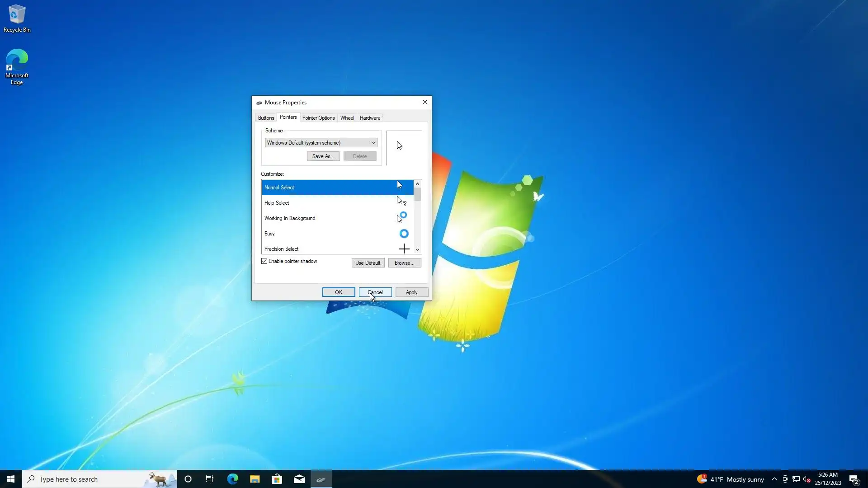This screenshot has height=488, width=868.
Task: Select the Busy pointer entry
Action: 337,234
